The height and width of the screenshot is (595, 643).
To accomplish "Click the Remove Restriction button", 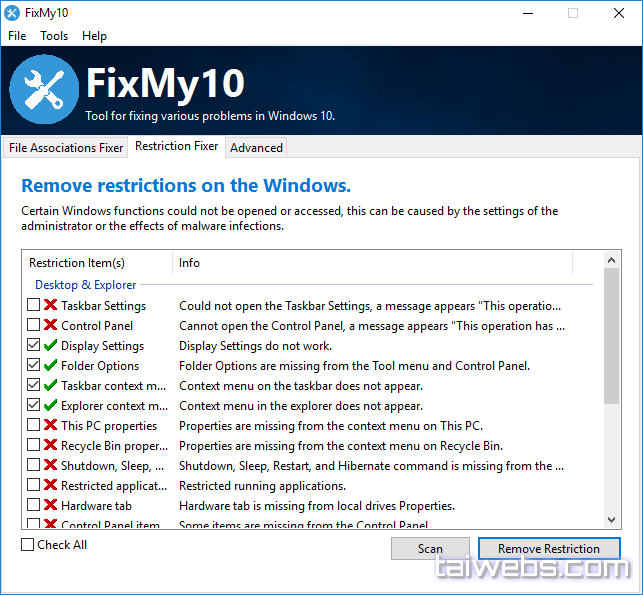I will coord(549,549).
